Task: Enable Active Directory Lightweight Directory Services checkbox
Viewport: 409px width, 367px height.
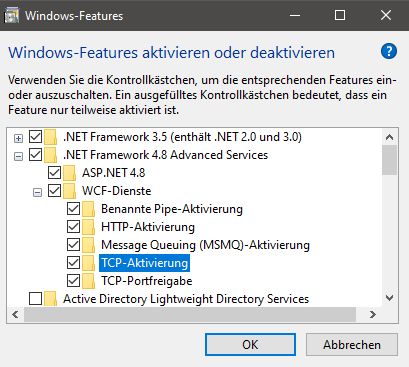Action: pos(35,299)
